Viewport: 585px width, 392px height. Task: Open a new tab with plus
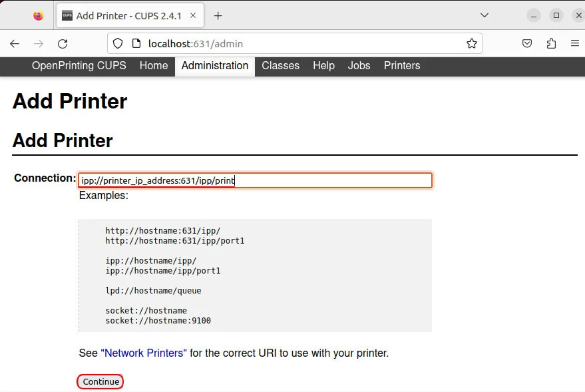click(218, 16)
